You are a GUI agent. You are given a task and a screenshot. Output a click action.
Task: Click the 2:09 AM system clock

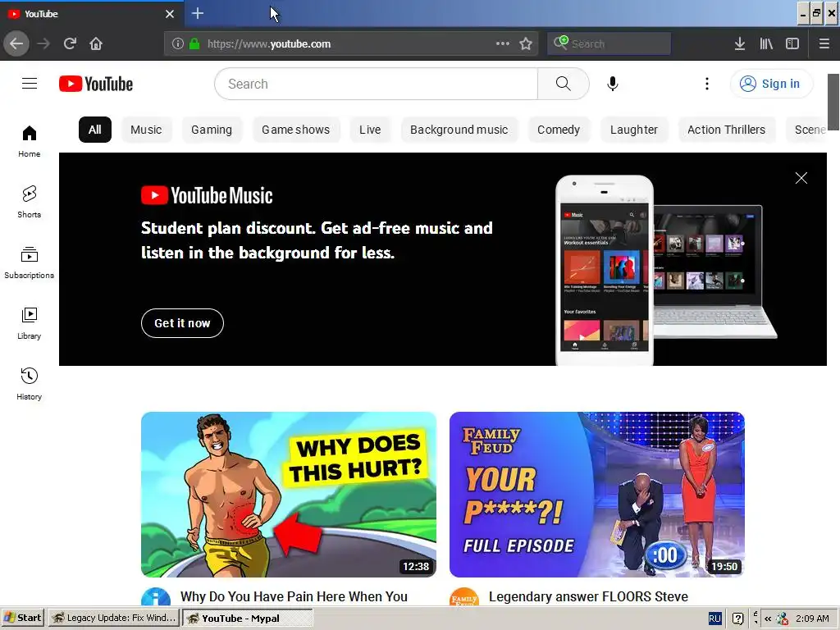click(x=812, y=619)
